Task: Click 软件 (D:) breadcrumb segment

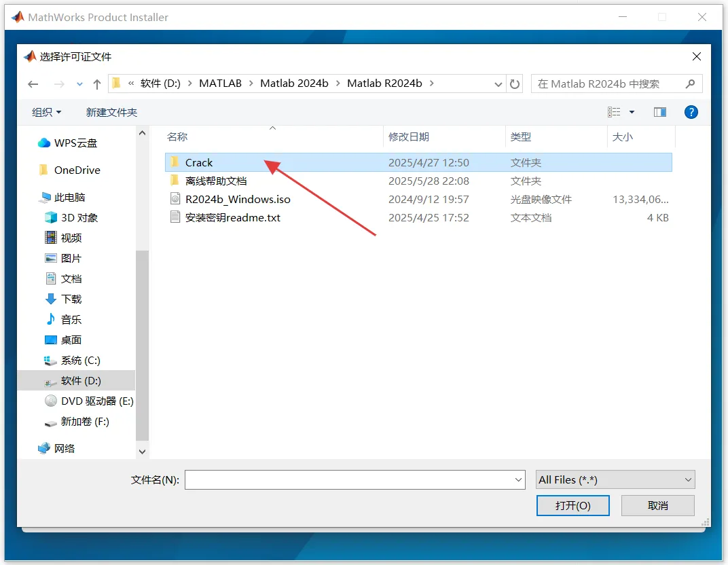Action: (160, 84)
